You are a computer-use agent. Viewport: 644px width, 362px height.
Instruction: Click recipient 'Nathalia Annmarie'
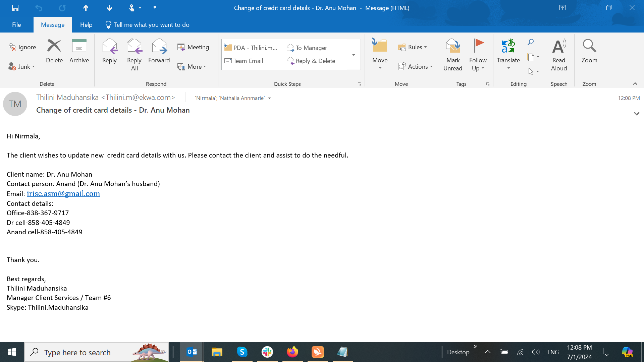coord(242,98)
